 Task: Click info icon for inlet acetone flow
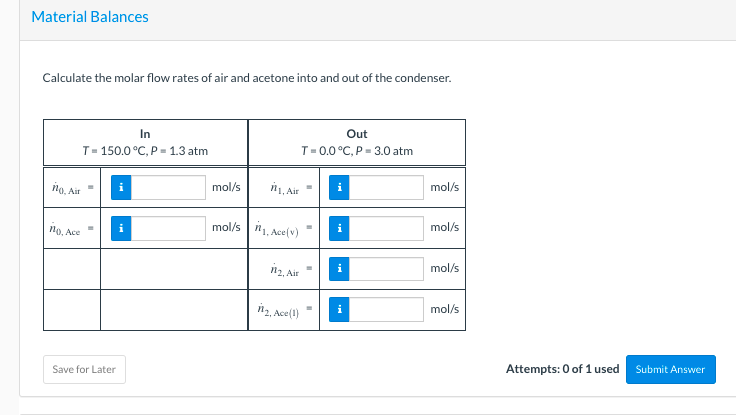click(121, 227)
